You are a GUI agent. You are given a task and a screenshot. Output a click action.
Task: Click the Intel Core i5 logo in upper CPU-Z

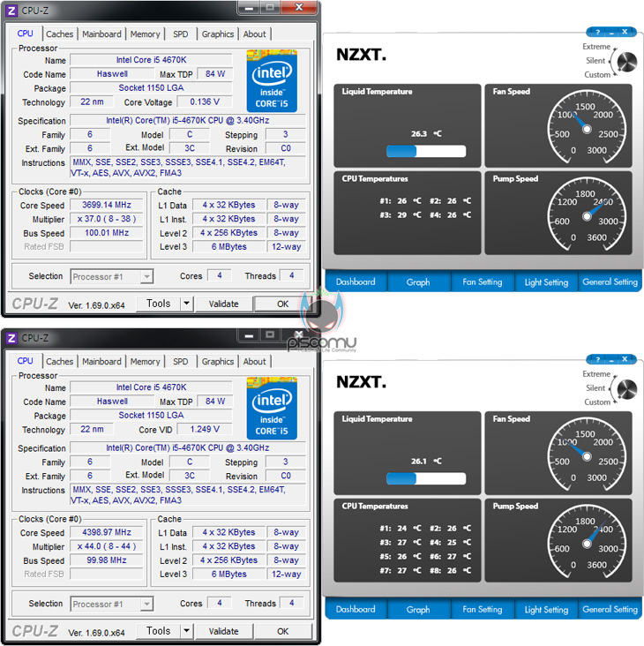(x=272, y=81)
